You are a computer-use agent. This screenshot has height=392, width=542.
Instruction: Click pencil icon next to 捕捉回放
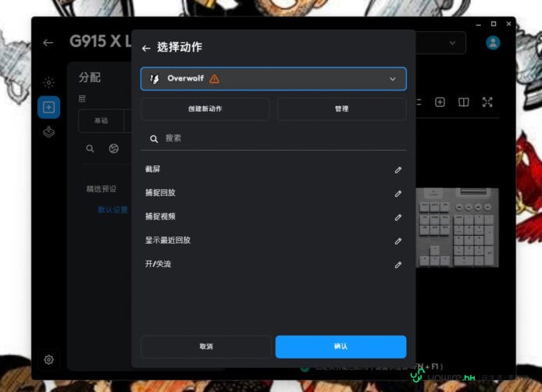coord(398,194)
